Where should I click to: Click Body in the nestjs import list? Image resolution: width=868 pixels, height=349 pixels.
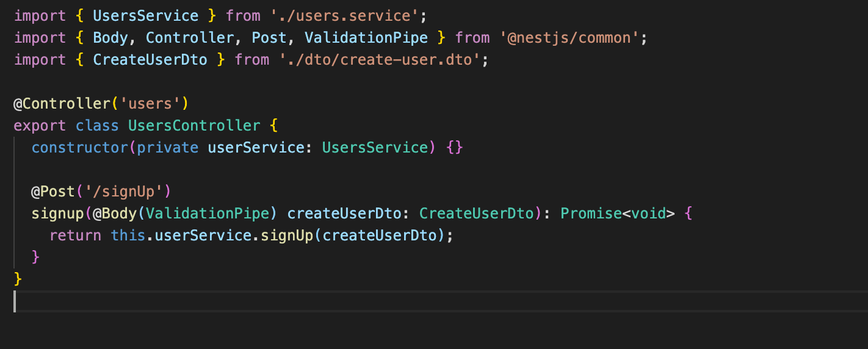tap(110, 37)
